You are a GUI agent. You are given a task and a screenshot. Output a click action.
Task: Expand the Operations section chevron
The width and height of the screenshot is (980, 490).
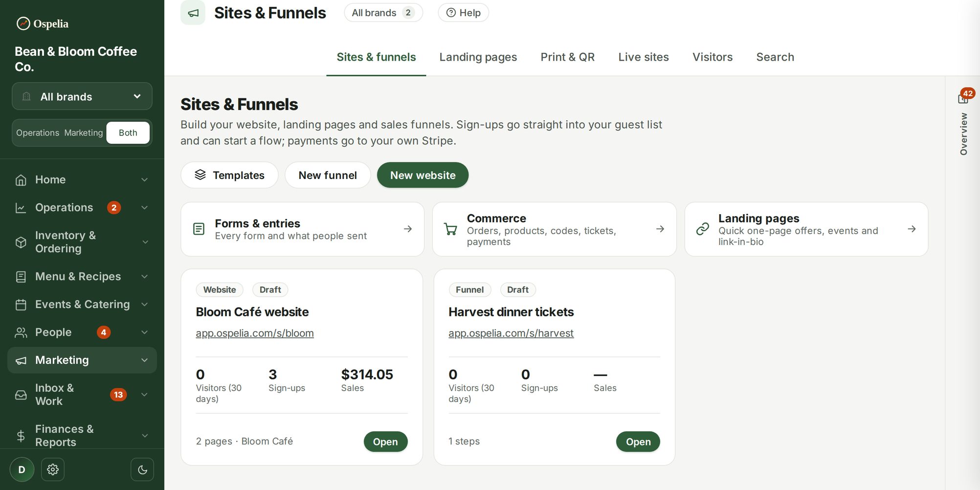point(145,208)
